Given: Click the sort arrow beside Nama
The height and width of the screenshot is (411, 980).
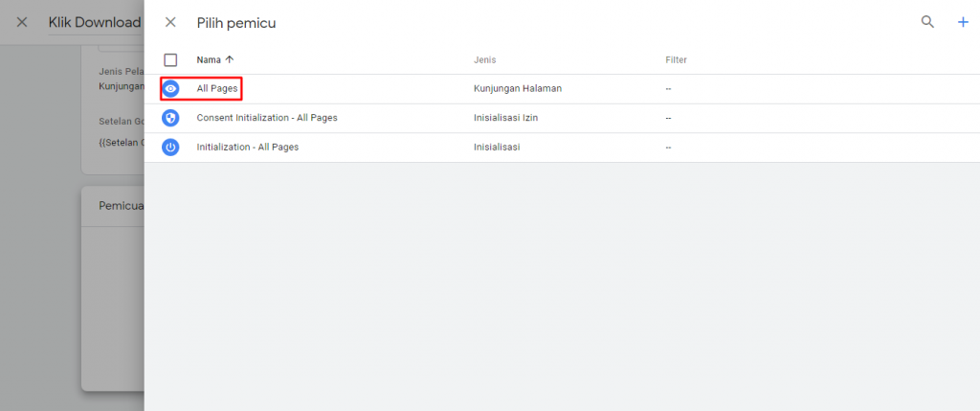Looking at the screenshot, I should coord(230,59).
